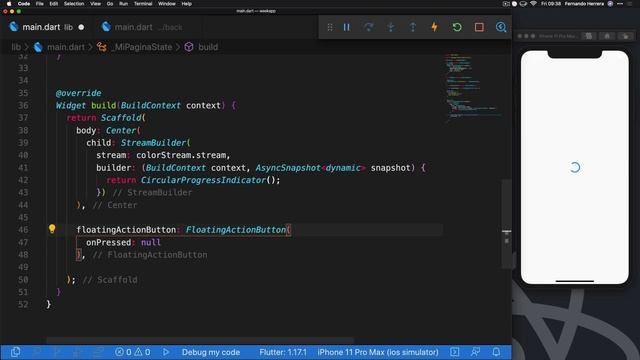Click the Wi-Fi icon in macOS menu bar
The image size is (640, 360).
533,4
